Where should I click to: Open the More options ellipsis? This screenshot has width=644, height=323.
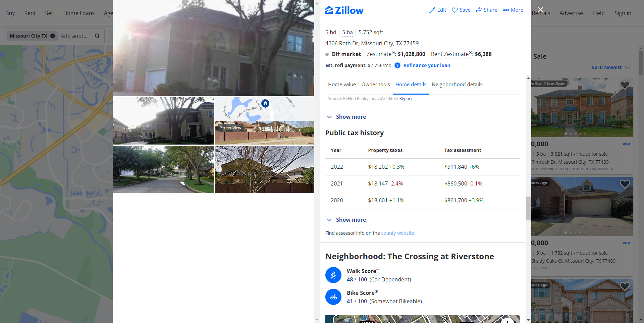(506, 10)
